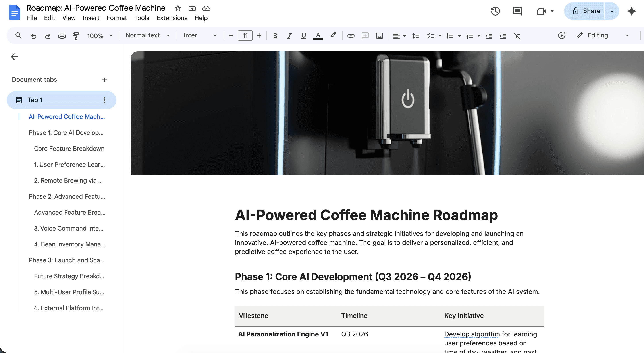Click the insert image icon

coord(379,36)
